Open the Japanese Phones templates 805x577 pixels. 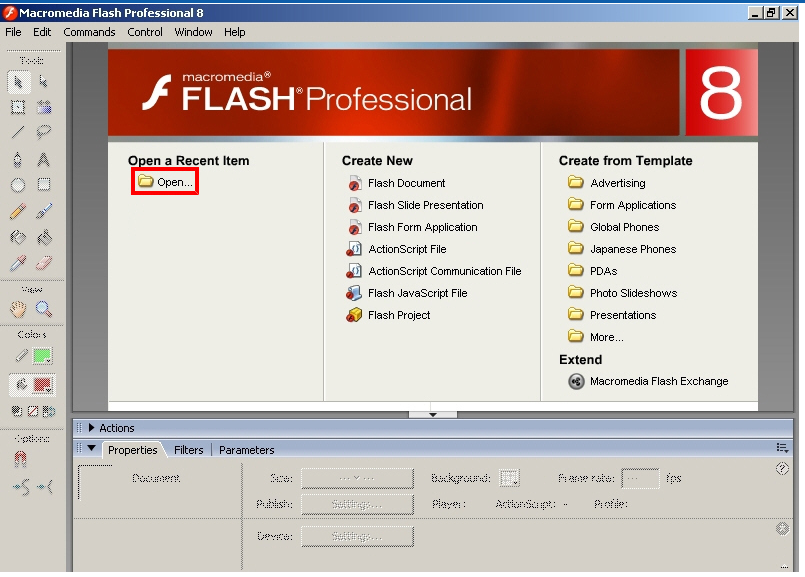622,249
